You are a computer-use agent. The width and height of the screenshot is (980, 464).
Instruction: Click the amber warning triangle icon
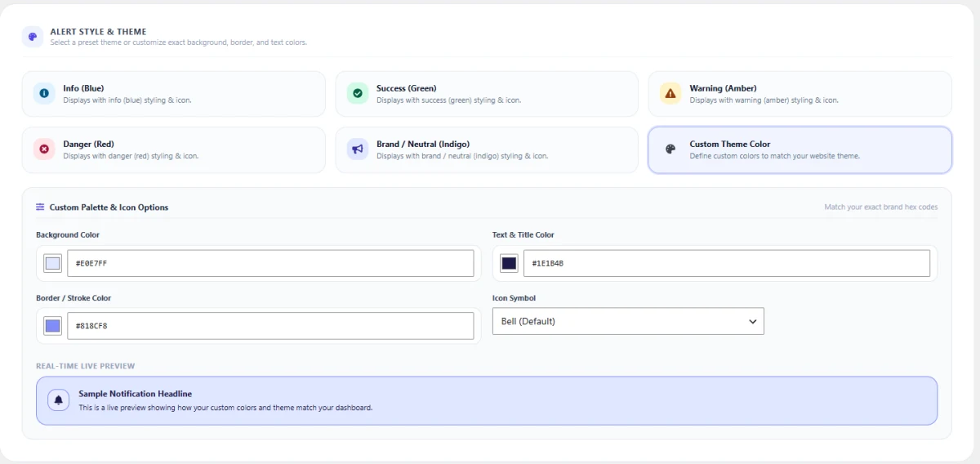pyautogui.click(x=670, y=93)
